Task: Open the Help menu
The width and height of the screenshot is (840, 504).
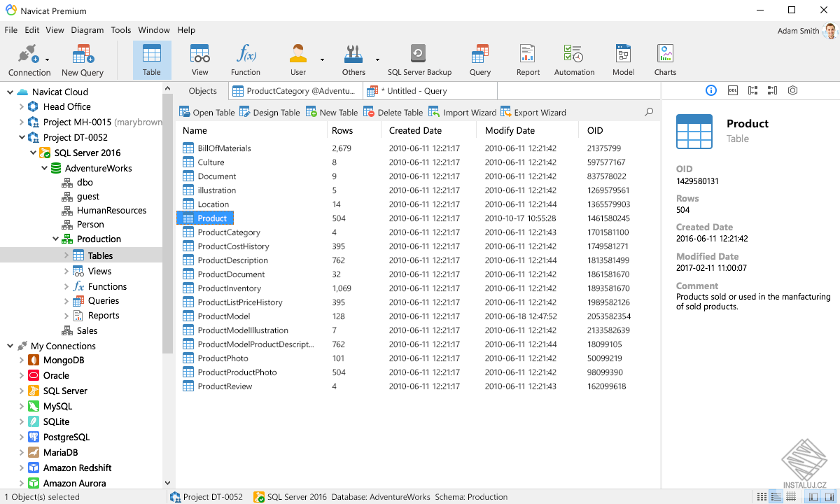Action: pos(186,30)
